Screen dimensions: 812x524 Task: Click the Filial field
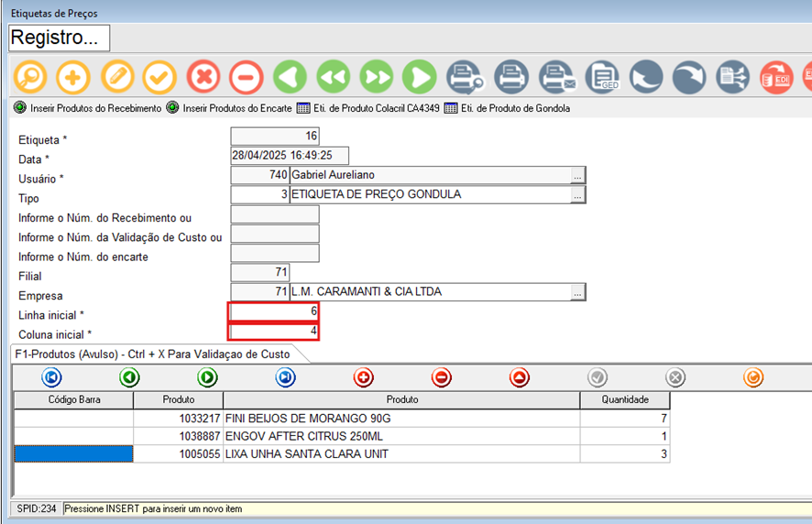point(260,272)
